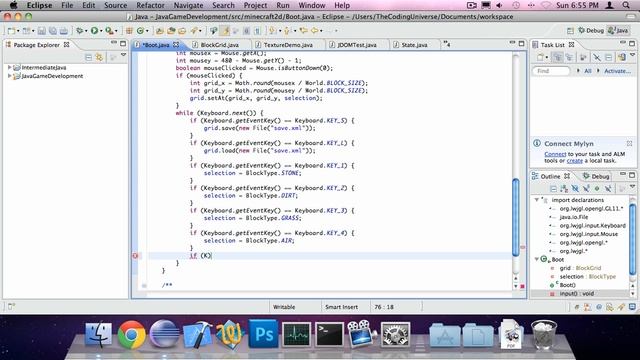
Task: Create a New Java Class from toolbar
Action: [140, 31]
